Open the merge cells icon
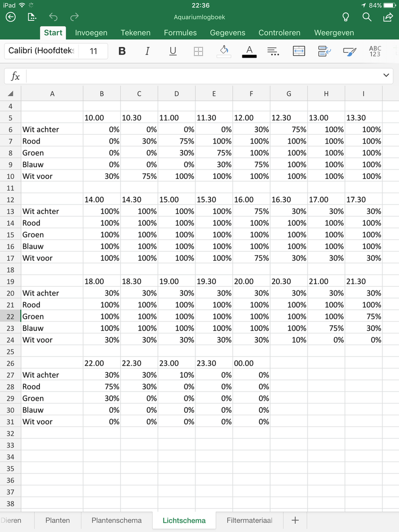This screenshot has height=532, width=399. click(x=299, y=51)
